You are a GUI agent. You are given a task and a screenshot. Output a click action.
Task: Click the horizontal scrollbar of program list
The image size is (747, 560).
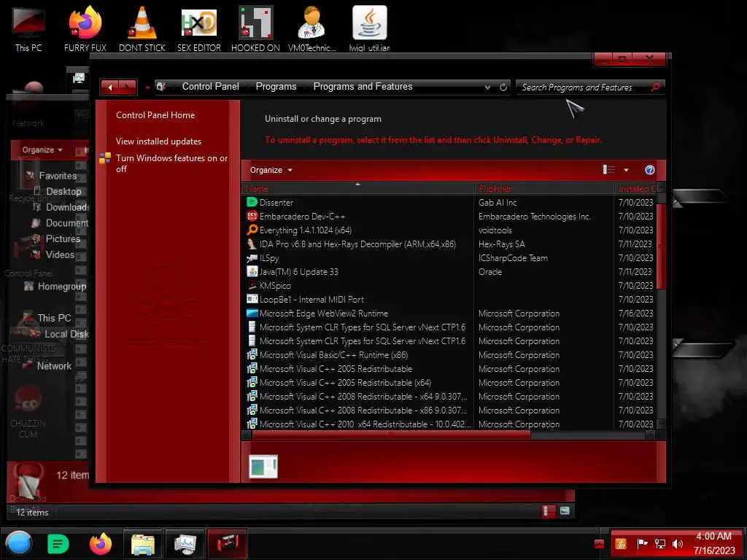point(391,435)
